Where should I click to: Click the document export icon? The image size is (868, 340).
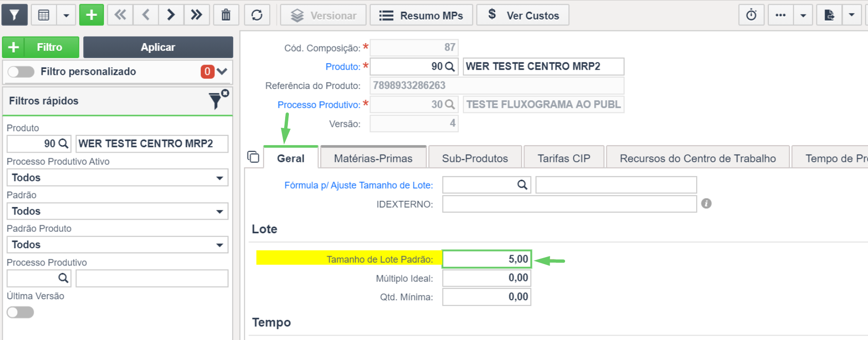pyautogui.click(x=829, y=15)
